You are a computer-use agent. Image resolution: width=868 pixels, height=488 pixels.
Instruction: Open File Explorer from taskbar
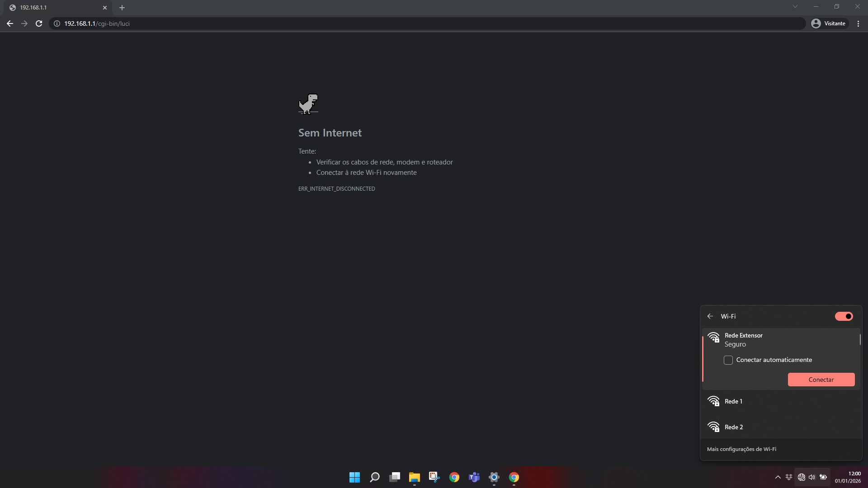click(414, 477)
